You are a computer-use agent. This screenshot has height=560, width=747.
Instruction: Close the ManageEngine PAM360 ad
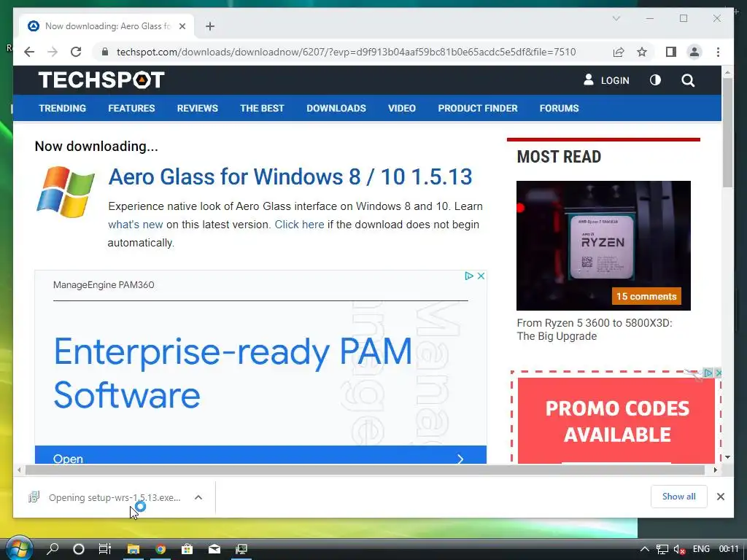pos(481,276)
